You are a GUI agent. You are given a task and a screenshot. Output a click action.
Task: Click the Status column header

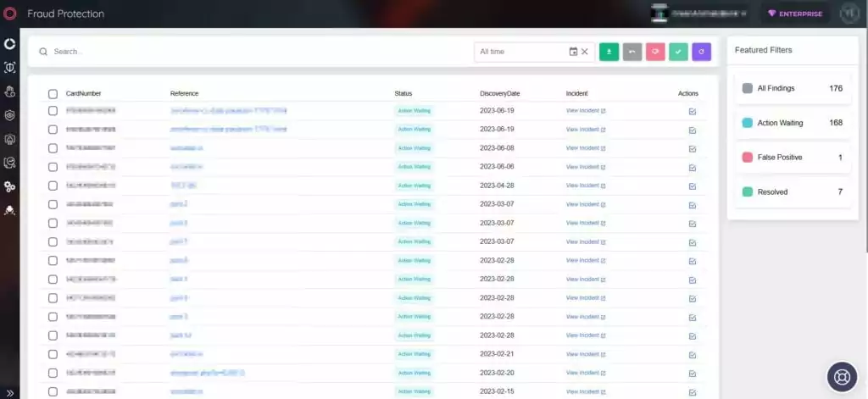[x=403, y=93]
